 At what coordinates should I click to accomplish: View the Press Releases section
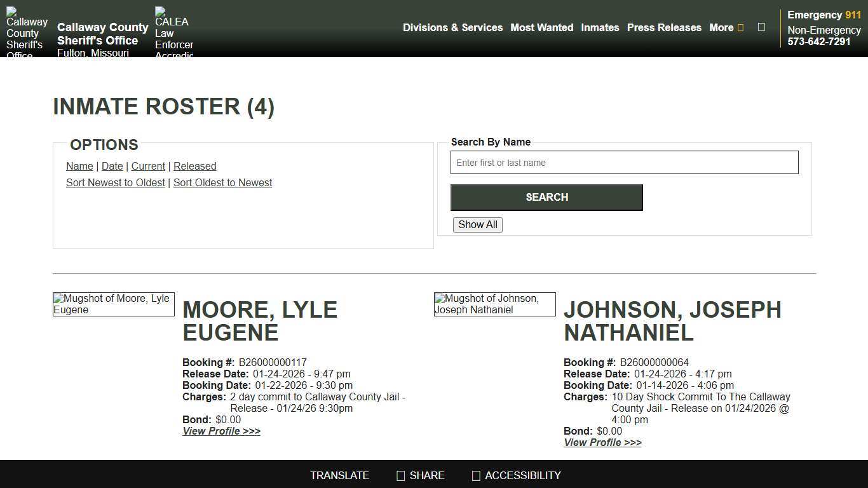[664, 27]
